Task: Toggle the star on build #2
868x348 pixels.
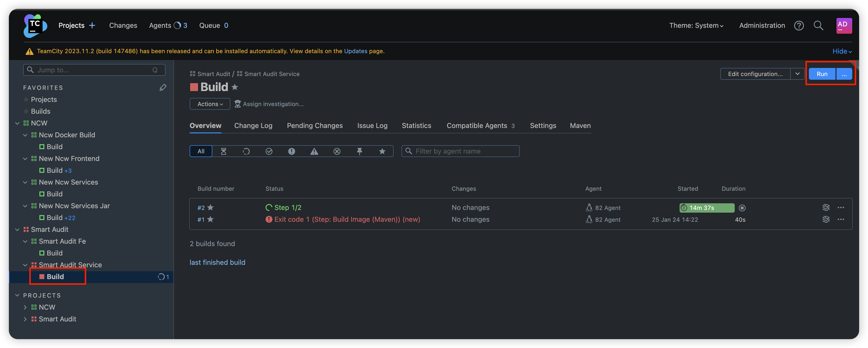Action: [210, 208]
